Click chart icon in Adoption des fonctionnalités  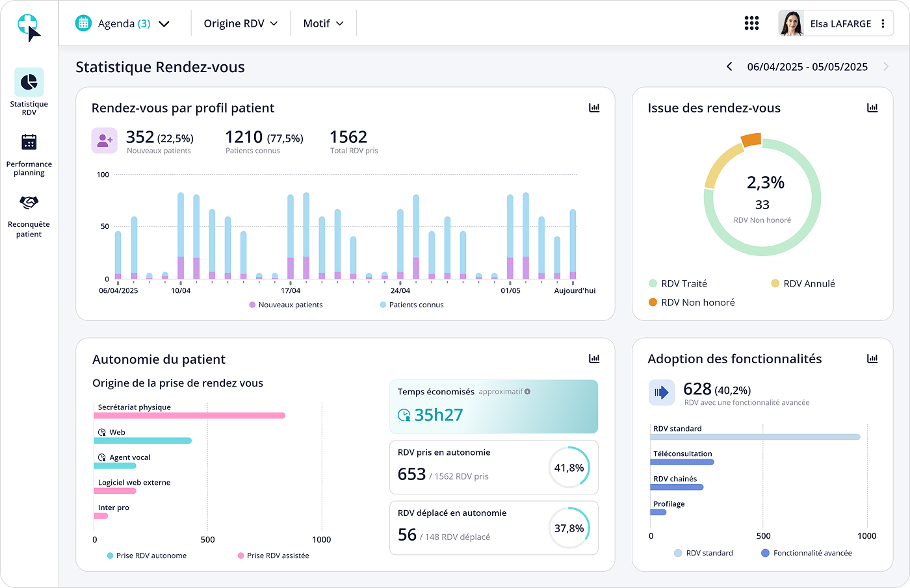(872, 359)
